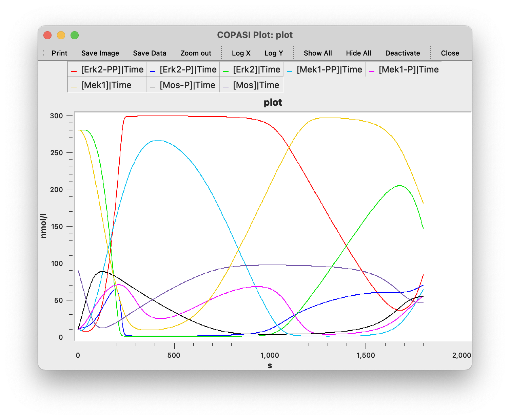The height and width of the screenshot is (420, 510).
Task: Click the 2,000 x-axis tick label
Action: click(x=462, y=355)
